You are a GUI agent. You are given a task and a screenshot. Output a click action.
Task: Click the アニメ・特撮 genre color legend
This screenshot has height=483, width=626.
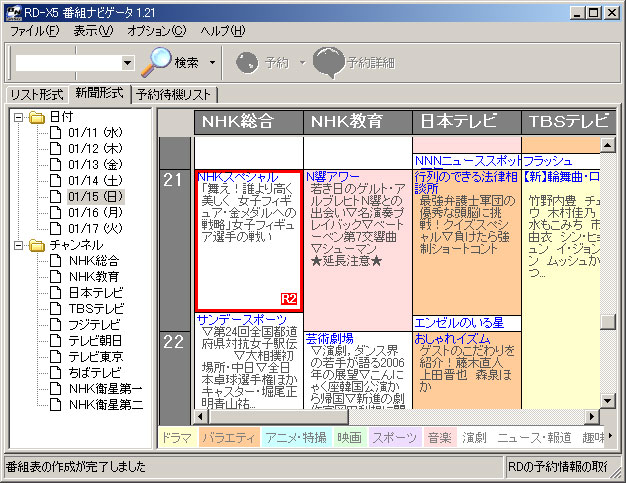click(x=296, y=438)
